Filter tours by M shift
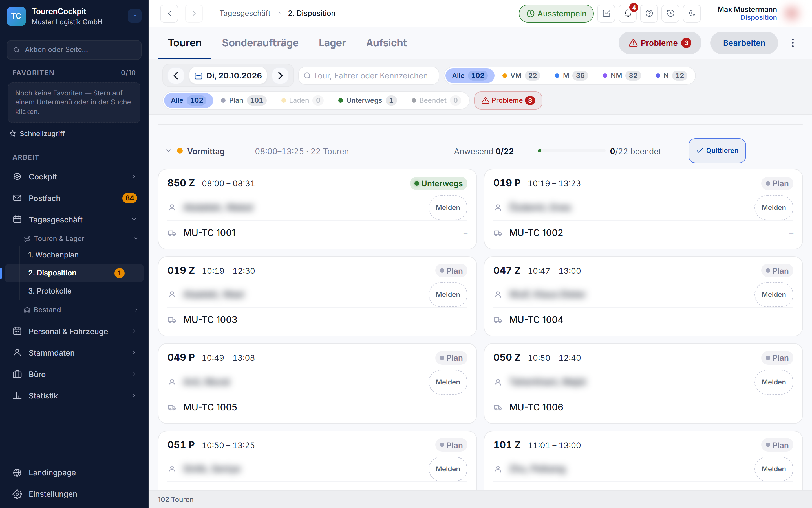 (x=572, y=76)
